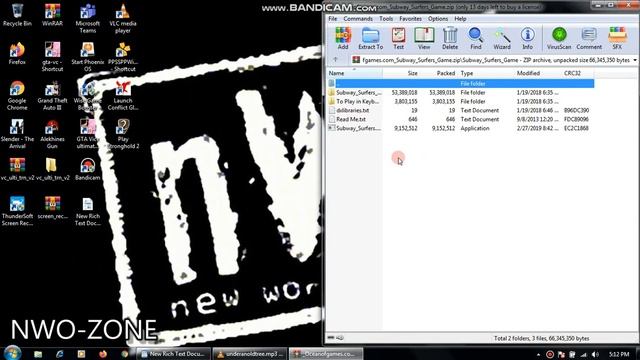Click the View toolbar icon
Viewport: 640px width, 360px height.
[x=424, y=38]
